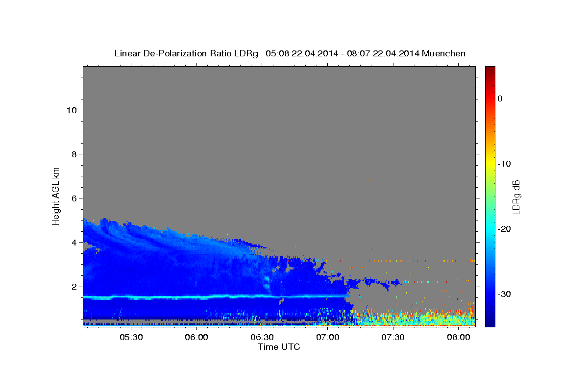
Task: Click the plot title 'Linear De-Polarization Ratio LDRg'
Action: (x=186, y=53)
